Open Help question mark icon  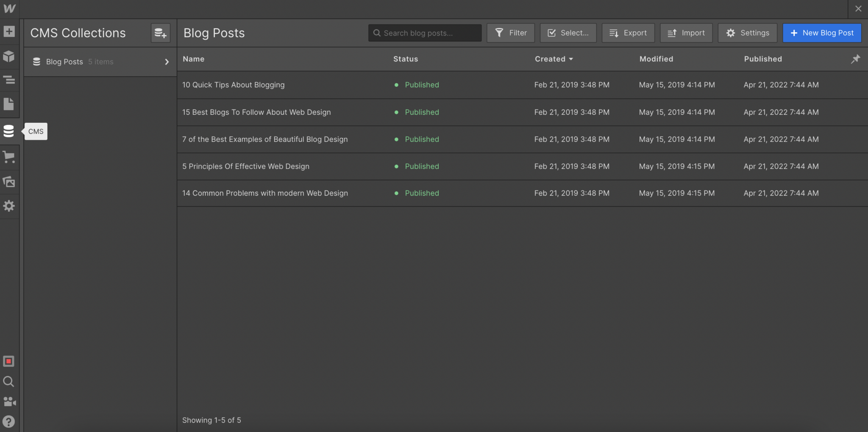coord(9,421)
